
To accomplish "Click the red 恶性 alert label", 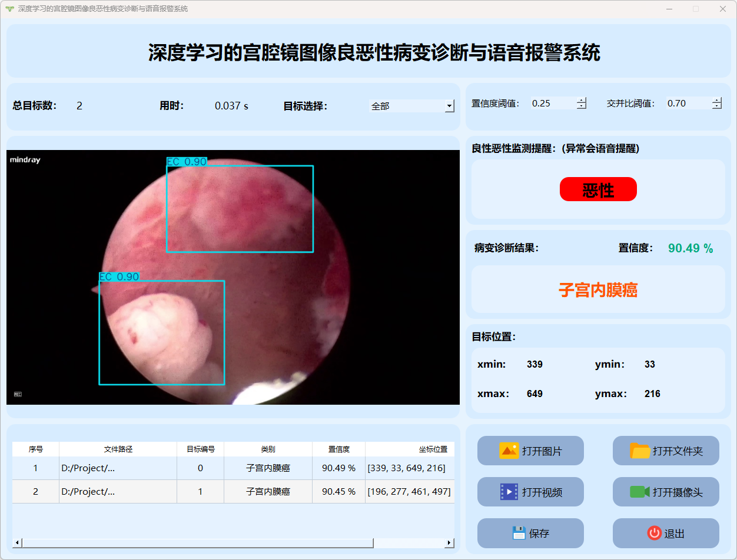I will click(x=598, y=189).
